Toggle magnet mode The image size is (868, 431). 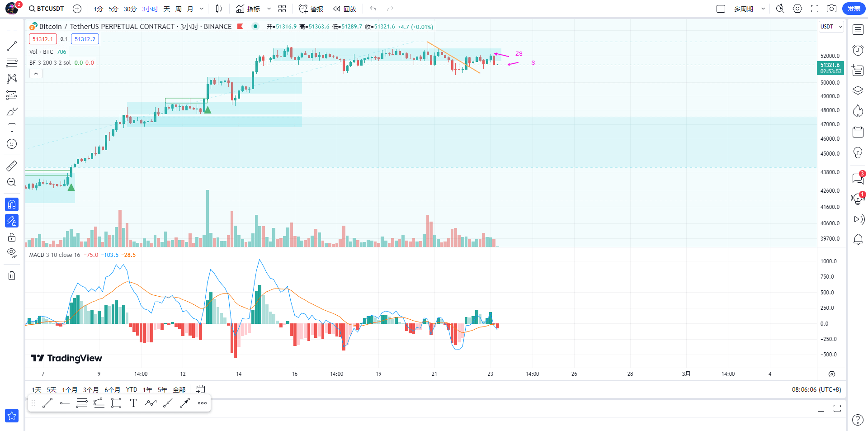pyautogui.click(x=12, y=204)
